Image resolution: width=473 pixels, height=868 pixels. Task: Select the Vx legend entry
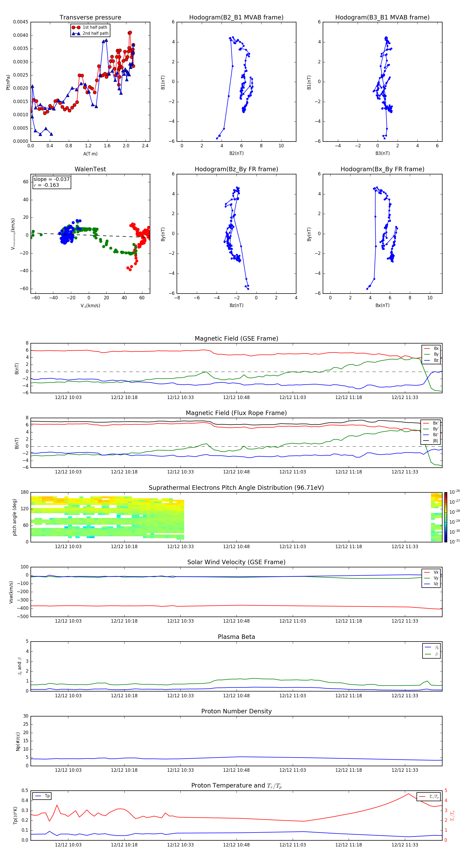[431, 572]
